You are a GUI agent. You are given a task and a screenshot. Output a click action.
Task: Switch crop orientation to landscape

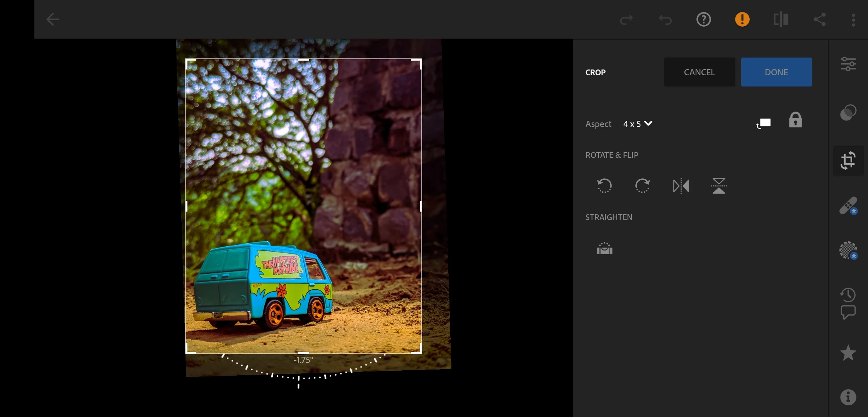[764, 124]
